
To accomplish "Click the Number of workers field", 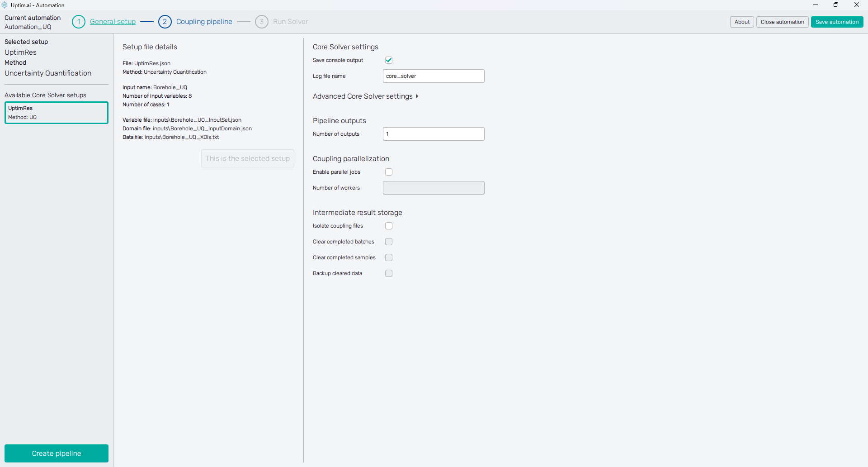I will pyautogui.click(x=434, y=188).
